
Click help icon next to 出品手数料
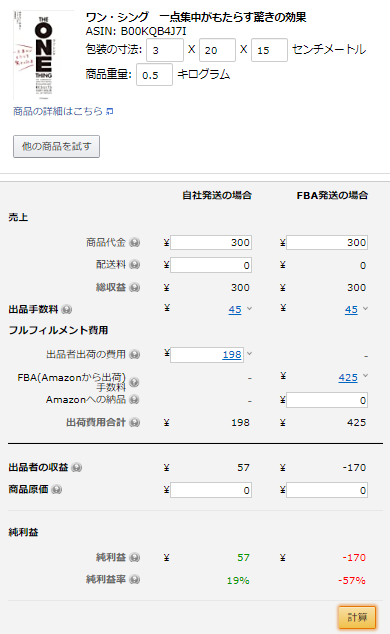[x=67, y=310]
